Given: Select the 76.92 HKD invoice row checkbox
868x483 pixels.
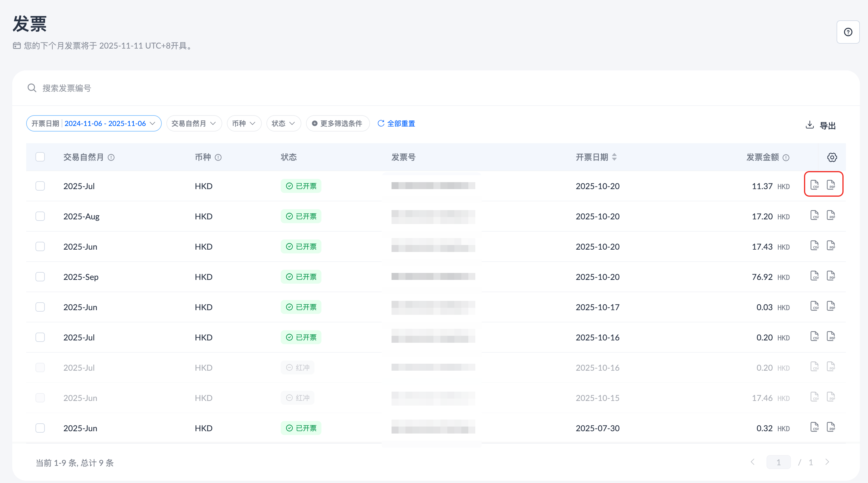Looking at the screenshot, I should 40,277.
